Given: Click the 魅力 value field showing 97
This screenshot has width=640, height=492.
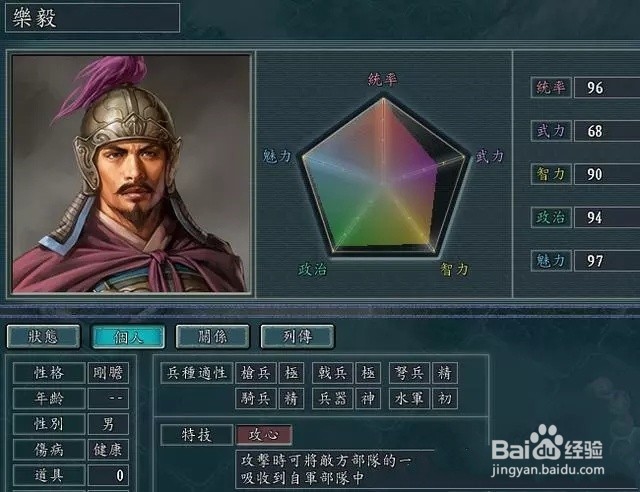Looking at the screenshot, I should coord(607,260).
